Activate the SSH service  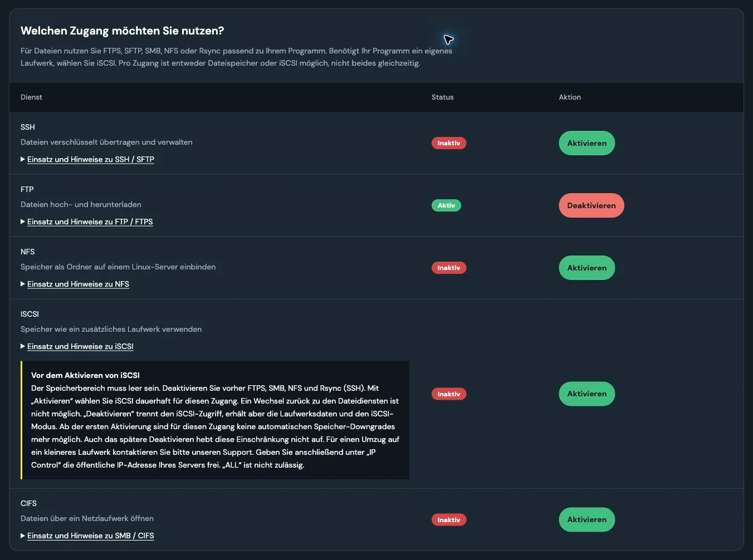click(586, 143)
